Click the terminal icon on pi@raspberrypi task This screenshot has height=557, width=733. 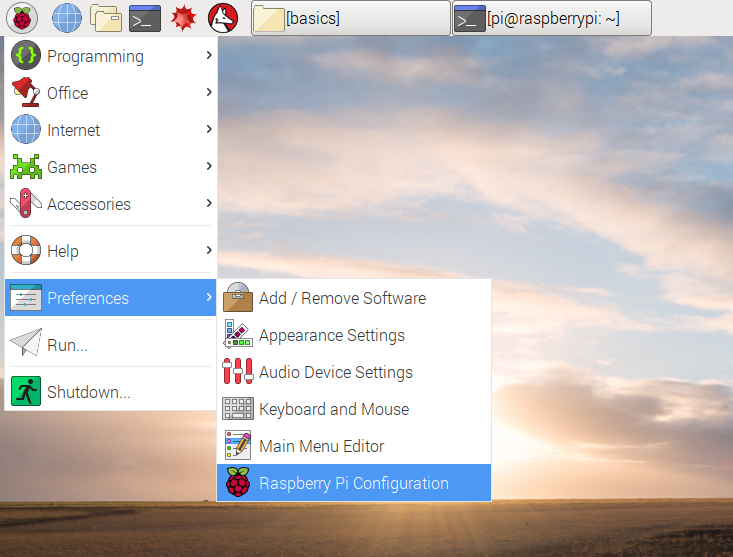click(470, 18)
